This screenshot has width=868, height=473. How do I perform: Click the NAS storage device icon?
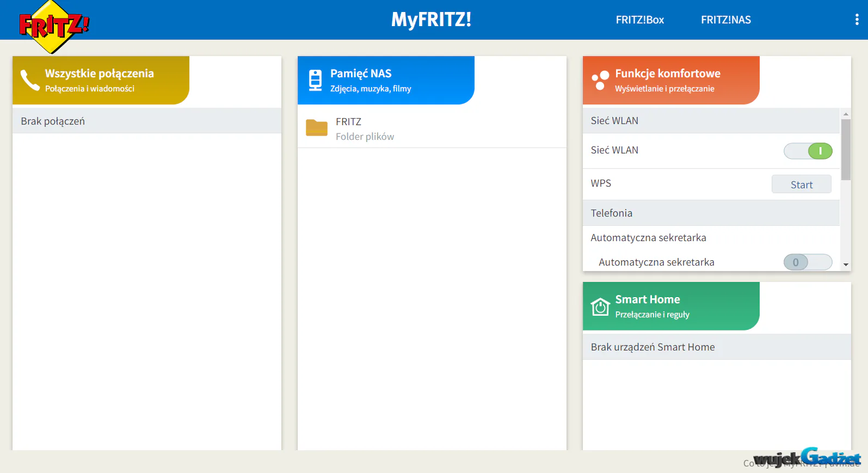[315, 80]
